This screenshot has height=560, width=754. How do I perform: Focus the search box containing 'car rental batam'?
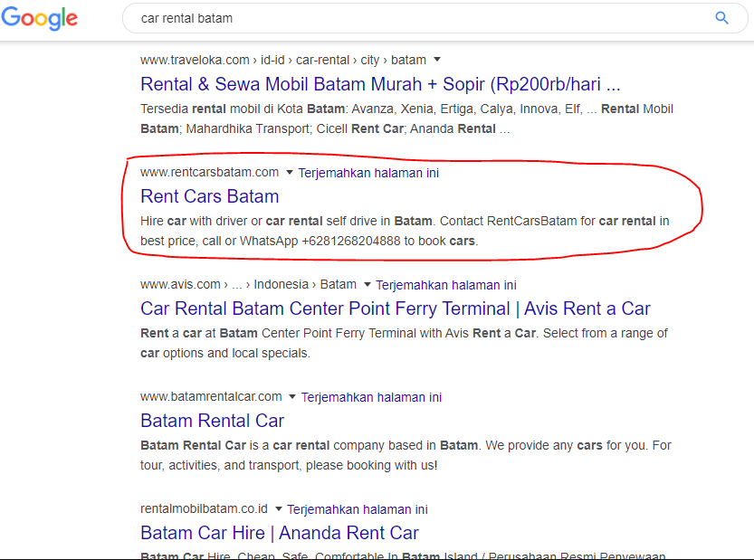point(435,18)
